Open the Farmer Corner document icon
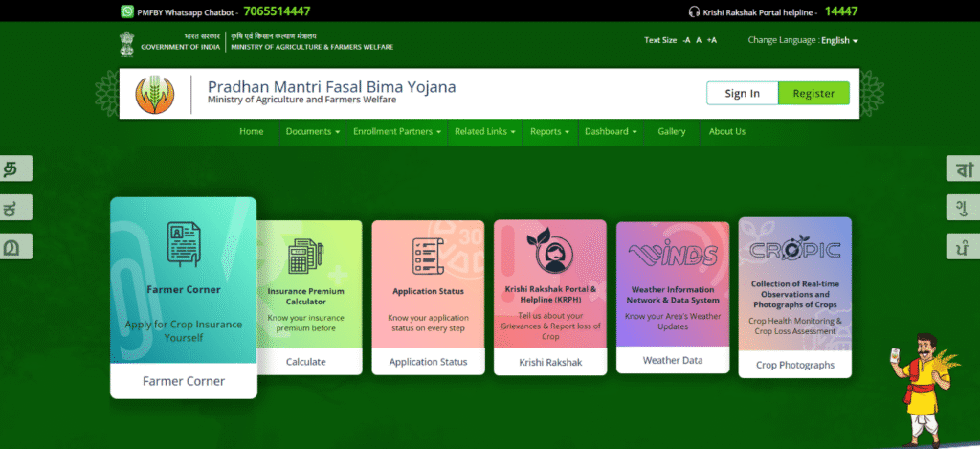Image resolution: width=980 pixels, height=449 pixels. 183,243
